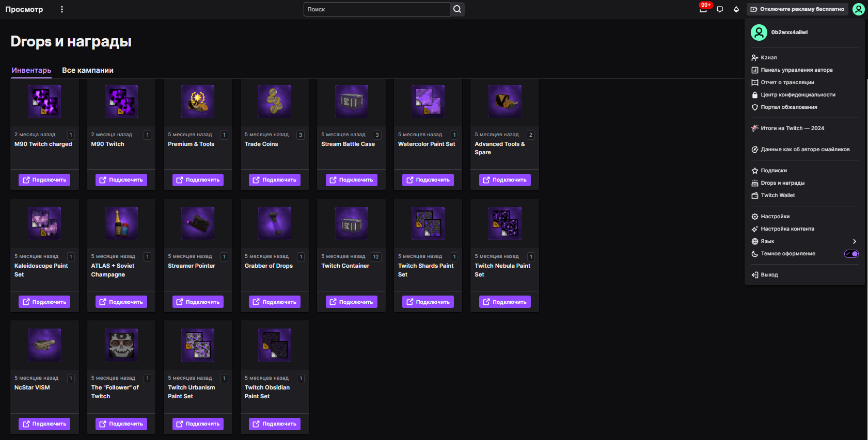This screenshot has width=868, height=440.
Task: Click the Настройки gear icon
Action: tap(755, 217)
